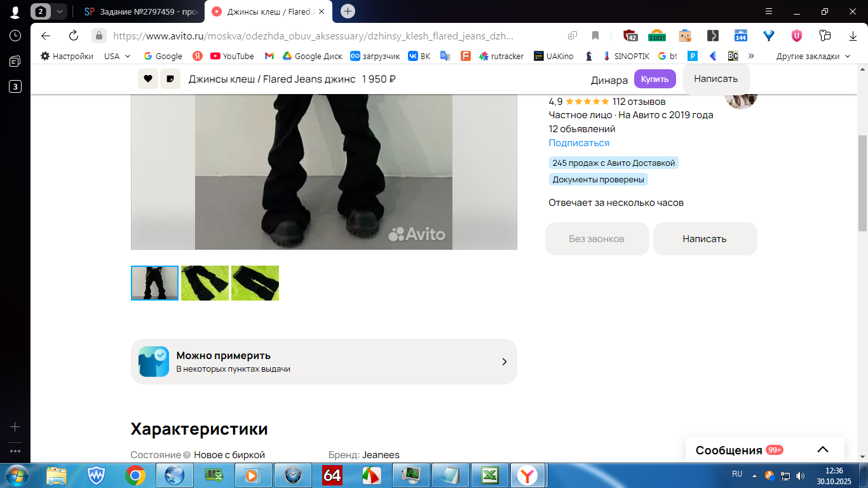Open the UAKino bookmark
This screenshot has height=488, width=868.
coord(553,56)
